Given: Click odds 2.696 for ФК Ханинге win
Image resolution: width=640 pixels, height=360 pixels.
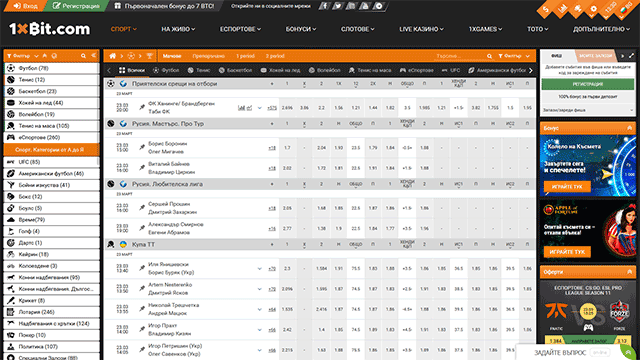Looking at the screenshot, I should pos(287,108).
